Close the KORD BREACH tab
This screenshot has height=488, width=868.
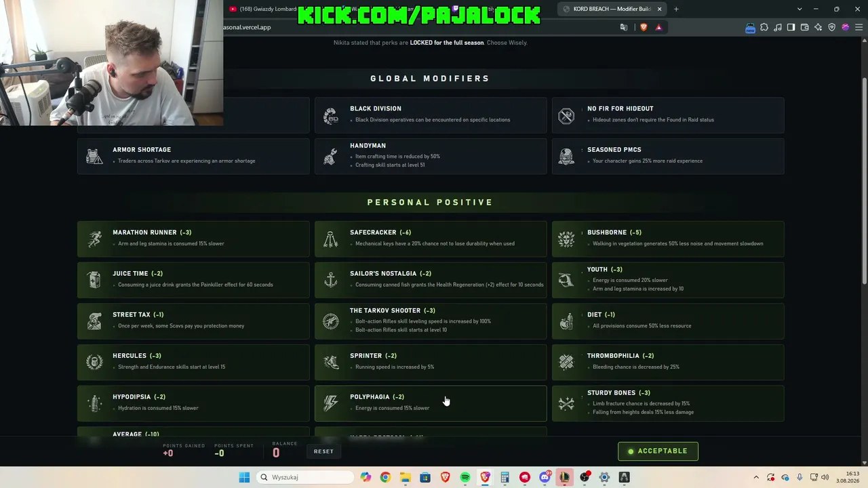click(659, 9)
